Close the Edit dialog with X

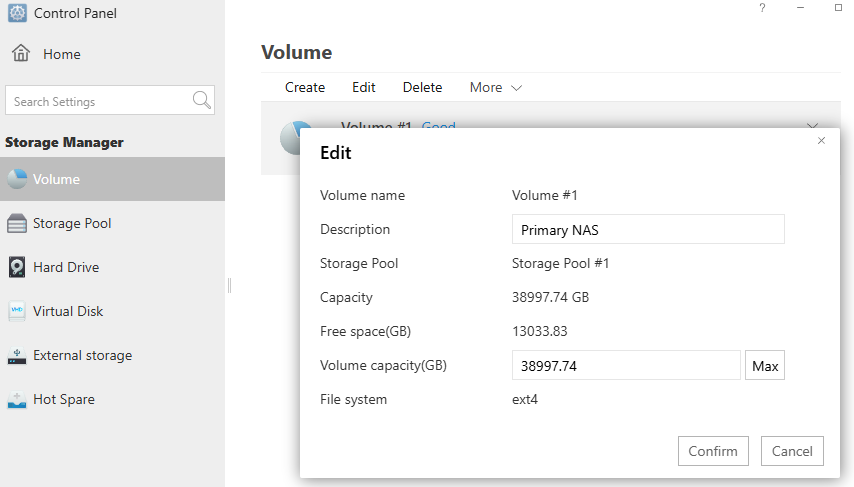(x=821, y=141)
